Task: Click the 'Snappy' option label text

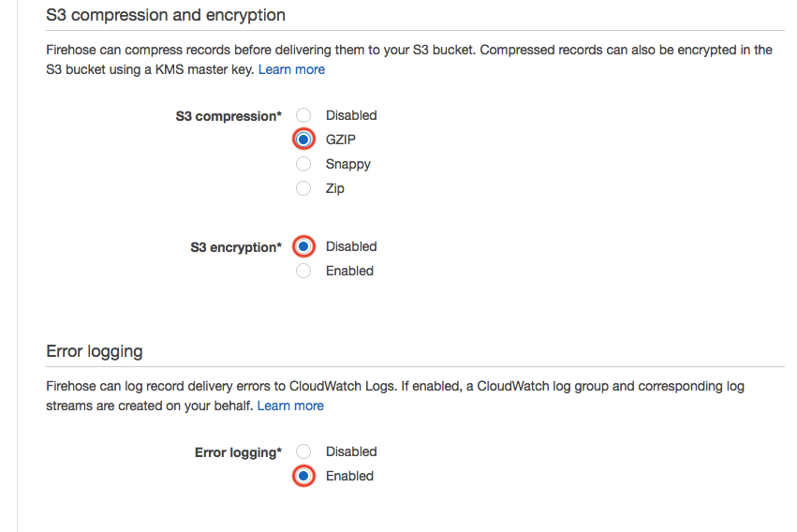Action: (x=348, y=164)
